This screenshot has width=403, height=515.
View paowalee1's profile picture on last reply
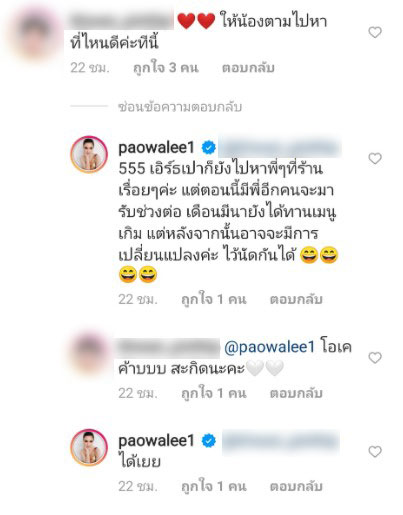[89, 447]
